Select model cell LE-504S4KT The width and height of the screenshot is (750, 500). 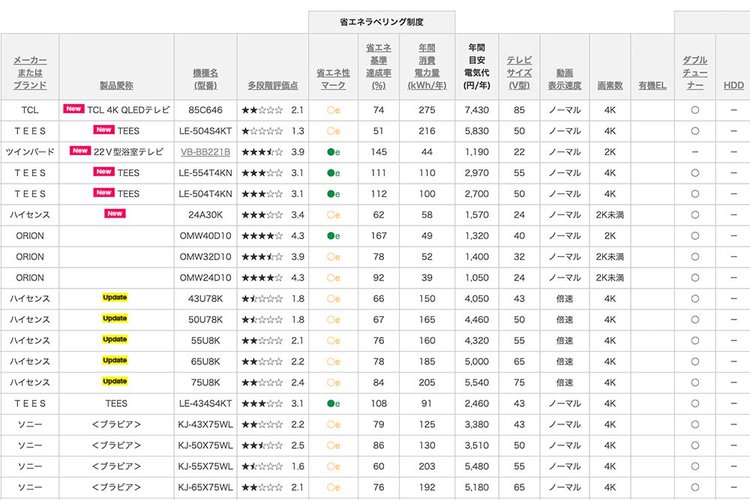(x=205, y=131)
